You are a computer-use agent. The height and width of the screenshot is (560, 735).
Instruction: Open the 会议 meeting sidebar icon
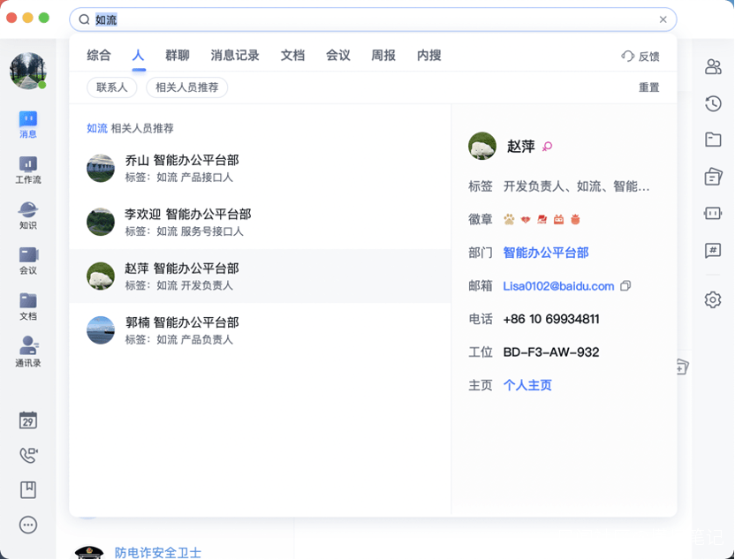28,261
